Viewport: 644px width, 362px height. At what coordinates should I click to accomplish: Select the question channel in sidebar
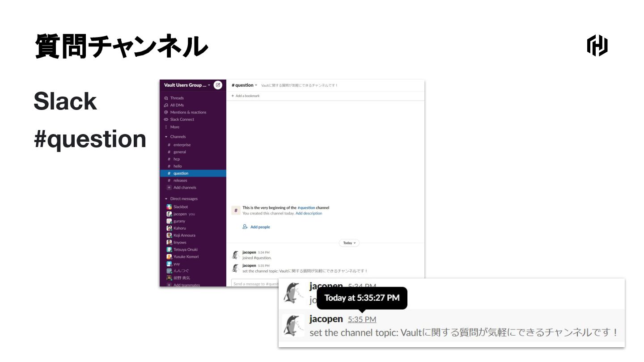tap(193, 173)
